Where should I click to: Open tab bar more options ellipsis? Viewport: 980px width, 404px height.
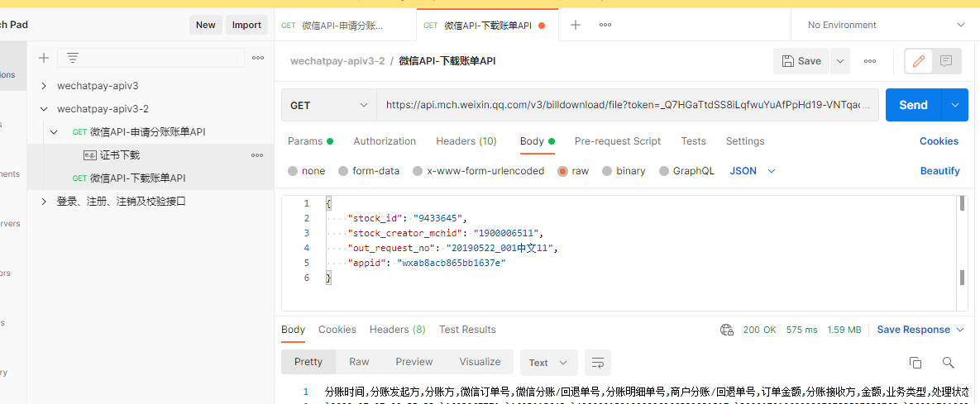pyautogui.click(x=605, y=25)
